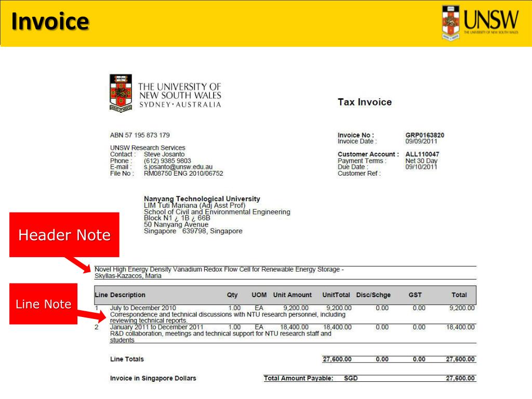Click 'School of Civil and Environmental Engineering'
Image resolution: width=532 pixels, height=399 pixels.
217,212
